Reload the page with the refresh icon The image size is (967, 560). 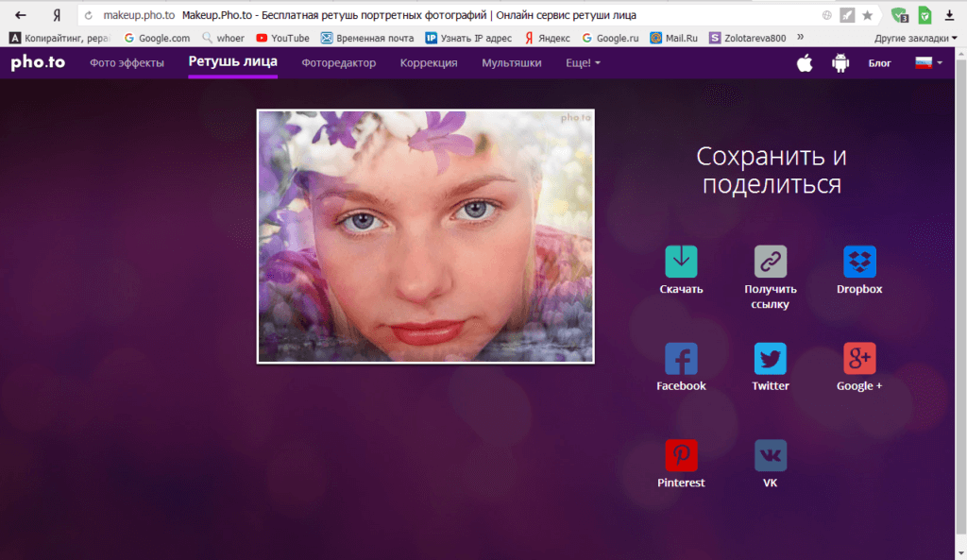pyautogui.click(x=88, y=15)
